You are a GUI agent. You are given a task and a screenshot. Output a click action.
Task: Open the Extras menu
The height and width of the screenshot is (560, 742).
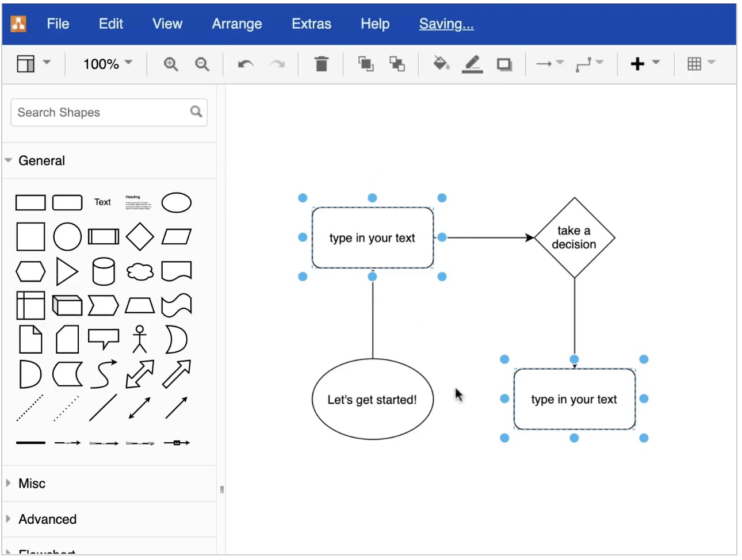tap(311, 24)
